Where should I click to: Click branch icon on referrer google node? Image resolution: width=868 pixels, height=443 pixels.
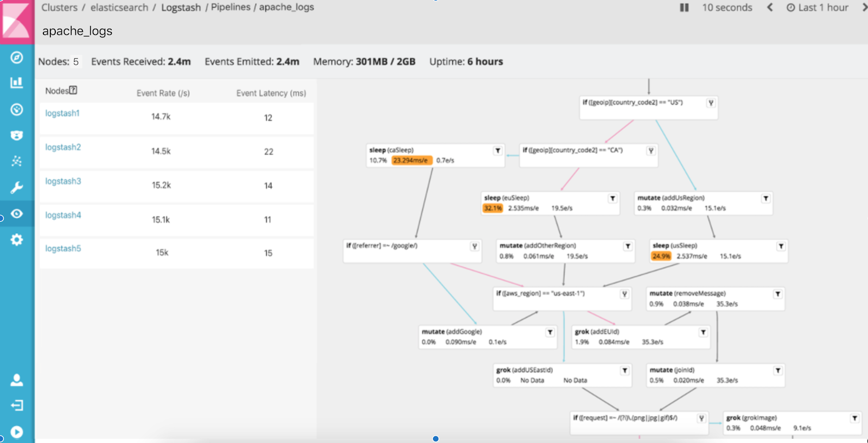click(475, 246)
